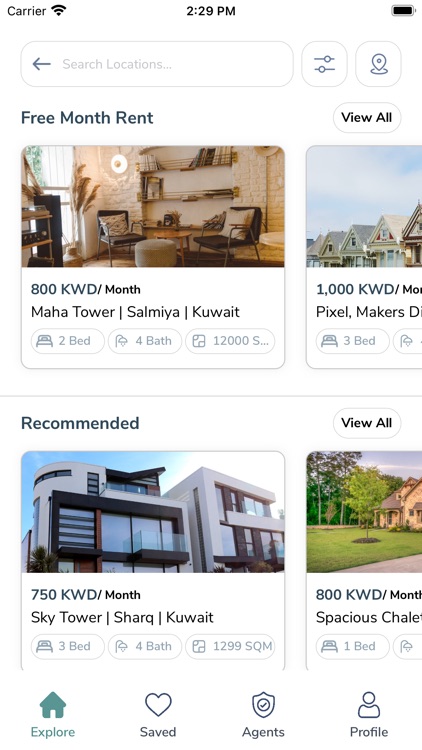422x750 pixels.
Task: Open the Maha Tower living room photo
Action: pyautogui.click(x=153, y=207)
